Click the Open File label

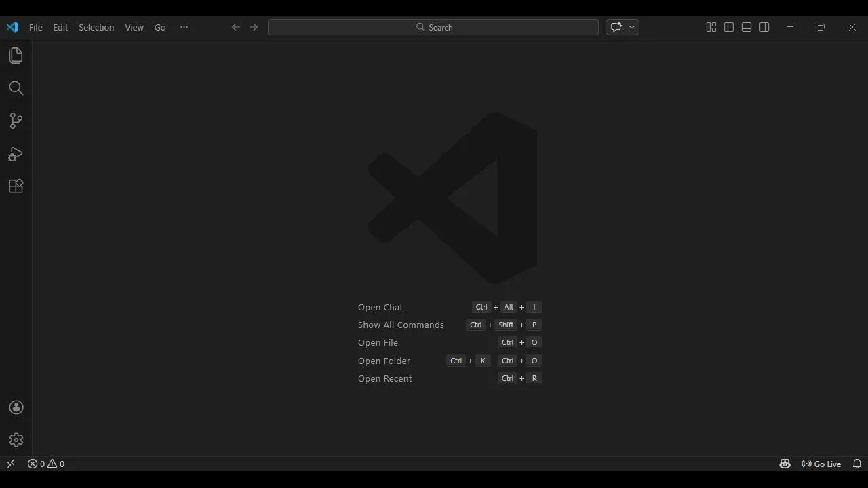click(x=378, y=342)
